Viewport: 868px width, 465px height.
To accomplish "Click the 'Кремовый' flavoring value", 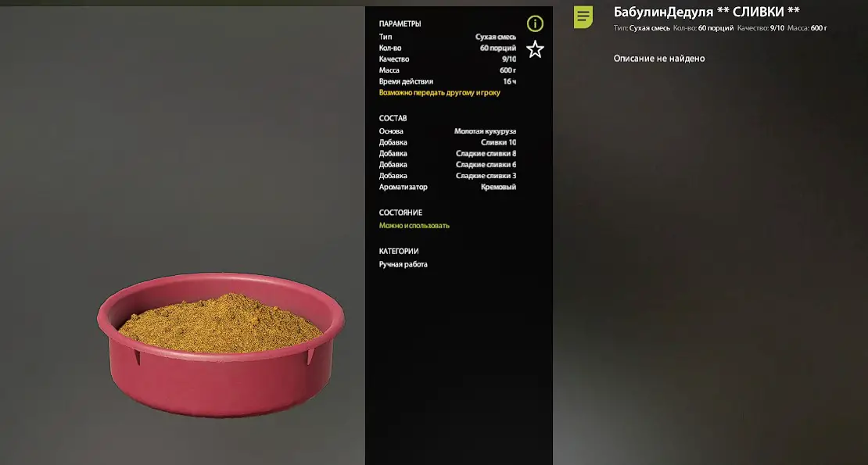I will click(498, 187).
